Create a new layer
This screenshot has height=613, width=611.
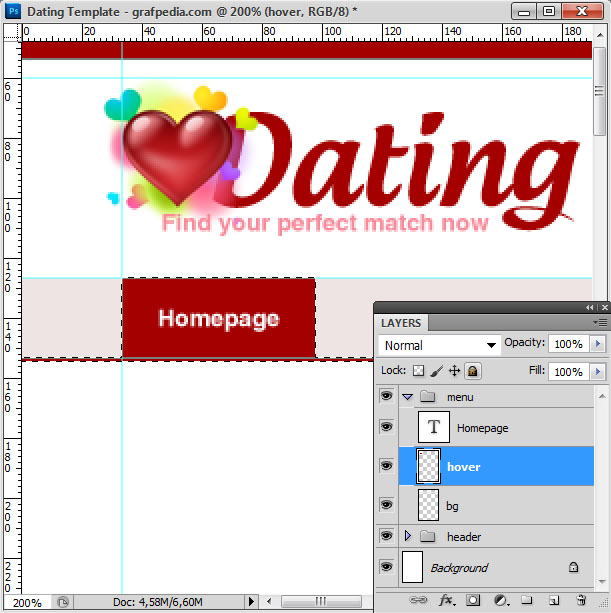click(554, 600)
